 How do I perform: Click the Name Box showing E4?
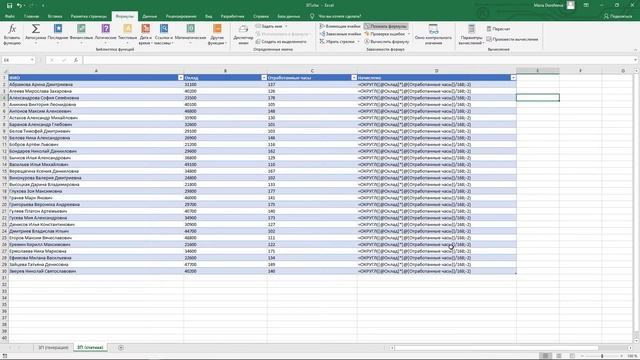point(16,60)
